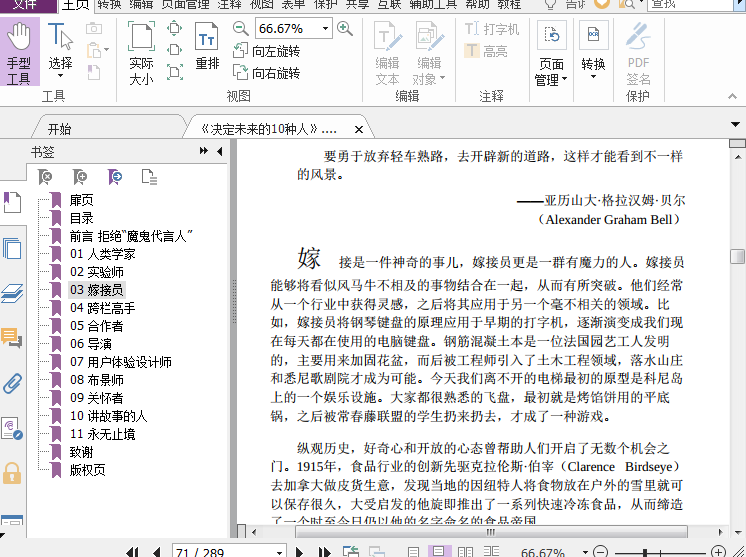746x557 pixels.
Task: Collapse the ribbon with the chevron
Action: [732, 96]
